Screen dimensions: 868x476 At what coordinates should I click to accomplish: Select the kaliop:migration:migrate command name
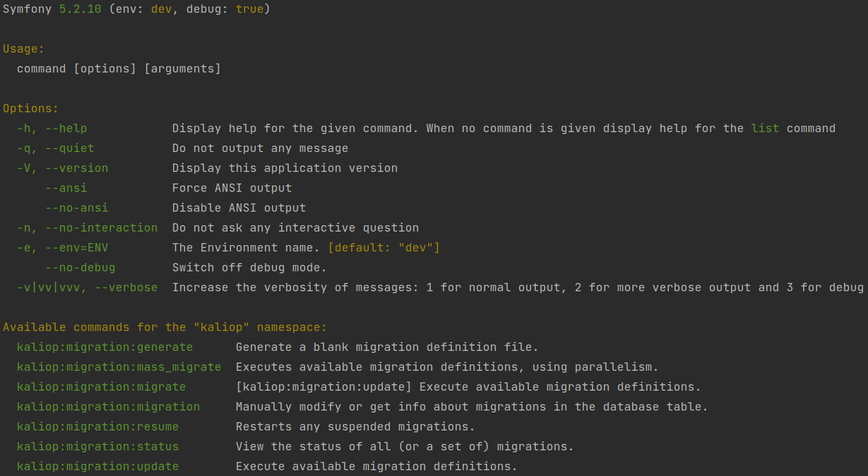[x=101, y=387]
